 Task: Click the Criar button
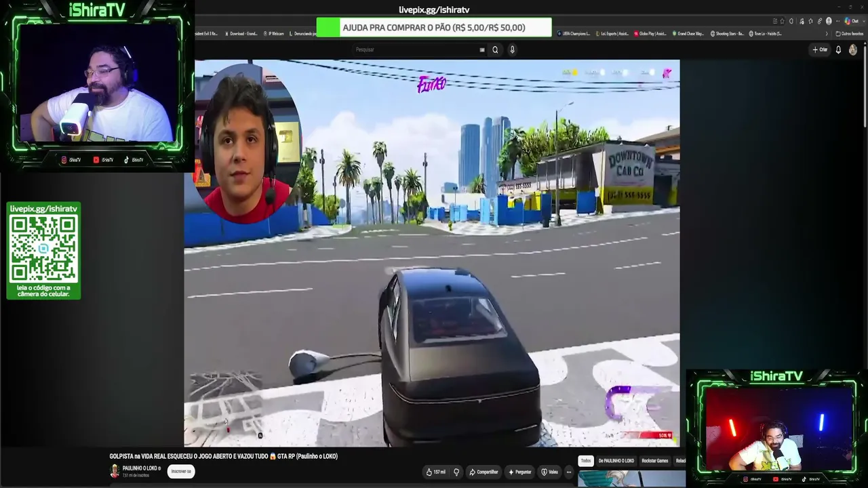821,49
